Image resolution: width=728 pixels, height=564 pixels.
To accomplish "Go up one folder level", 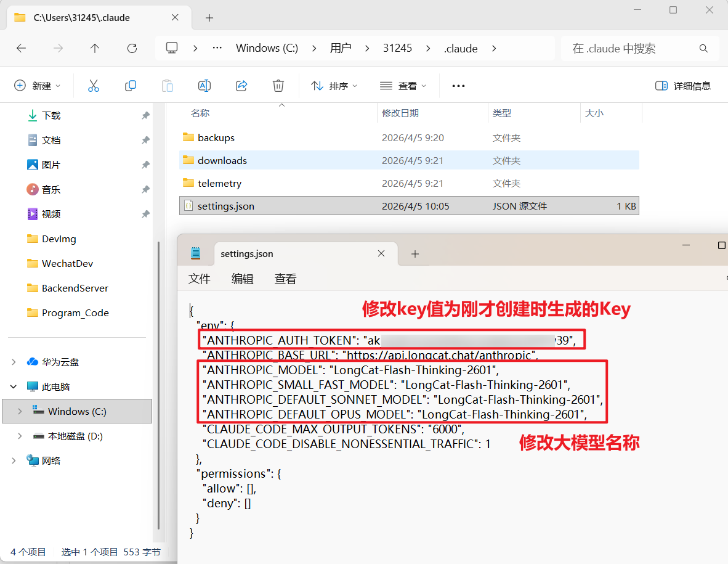I will coord(95,48).
